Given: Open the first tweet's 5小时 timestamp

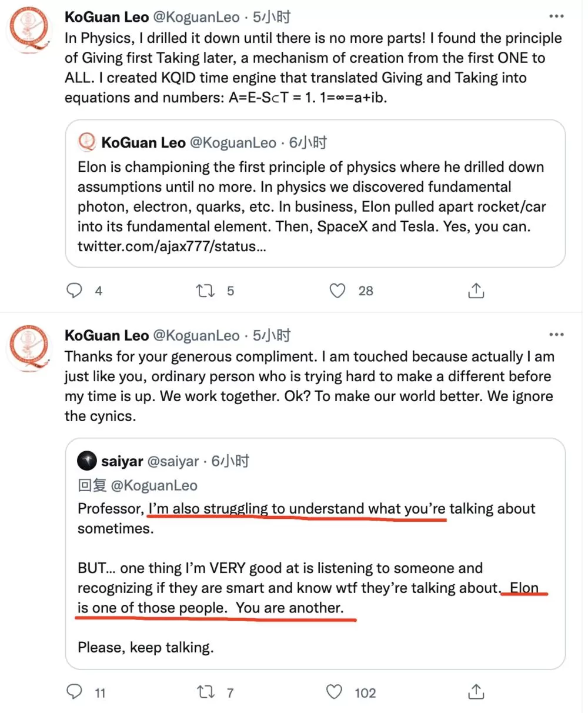Looking at the screenshot, I should (272, 17).
